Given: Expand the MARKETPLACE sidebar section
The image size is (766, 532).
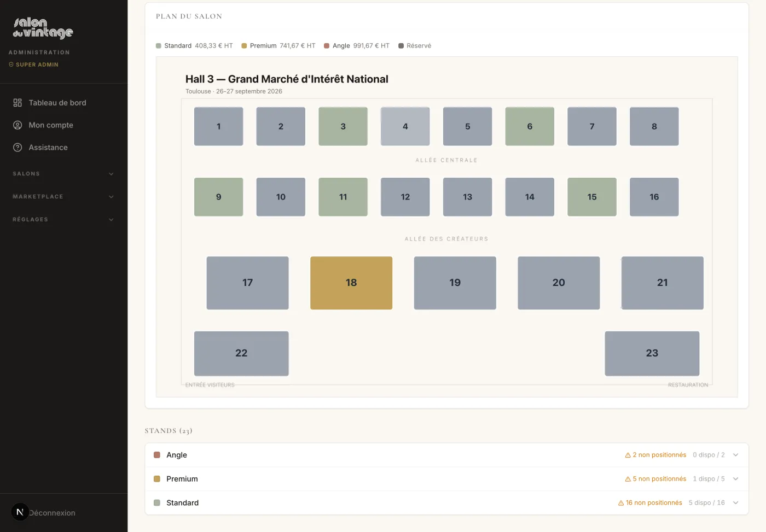Looking at the screenshot, I should click(x=63, y=197).
